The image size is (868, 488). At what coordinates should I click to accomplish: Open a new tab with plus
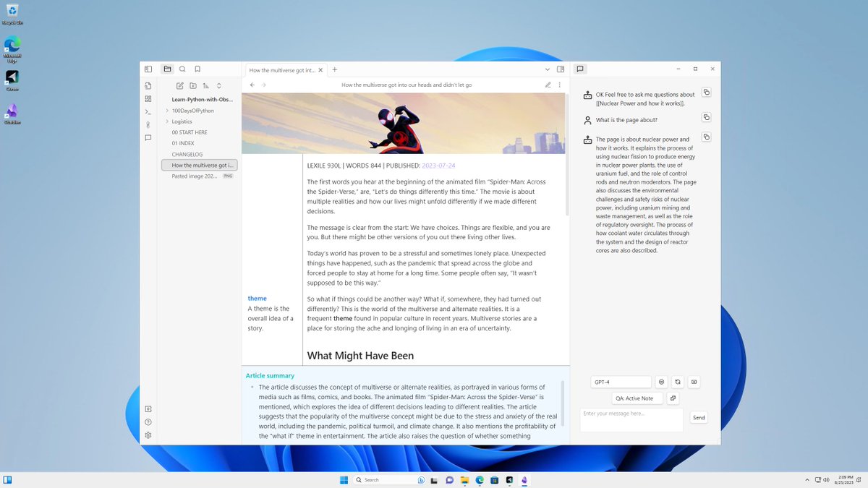tap(335, 69)
